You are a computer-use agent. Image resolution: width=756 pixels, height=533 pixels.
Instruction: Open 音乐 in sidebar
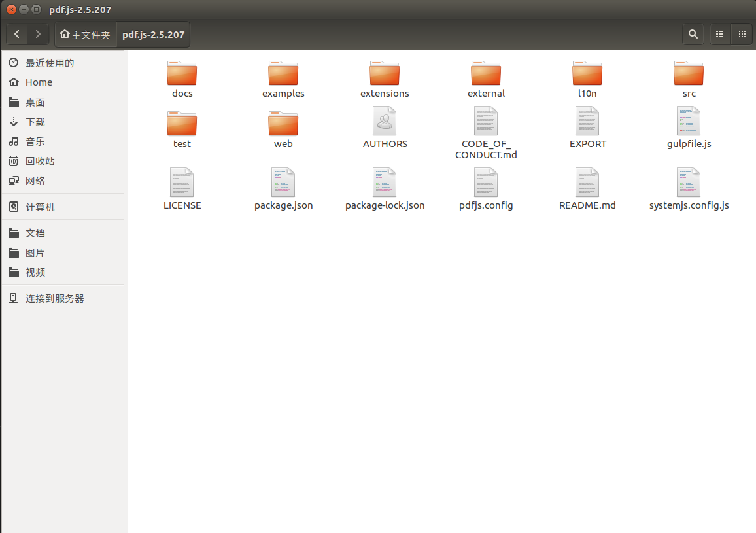click(63, 141)
